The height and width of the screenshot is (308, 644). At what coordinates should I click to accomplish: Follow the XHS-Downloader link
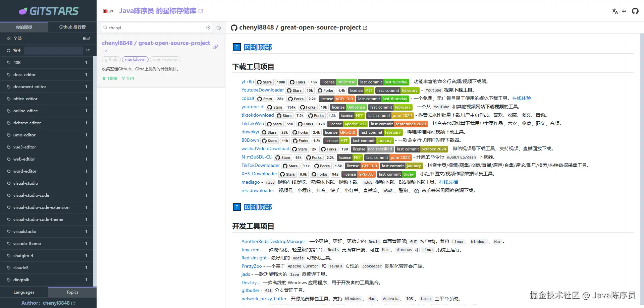pyautogui.click(x=259, y=174)
